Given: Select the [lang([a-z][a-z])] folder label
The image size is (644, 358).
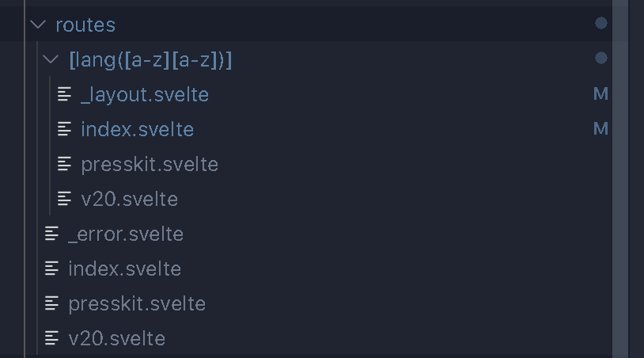Looking at the screenshot, I should tap(151, 60).
